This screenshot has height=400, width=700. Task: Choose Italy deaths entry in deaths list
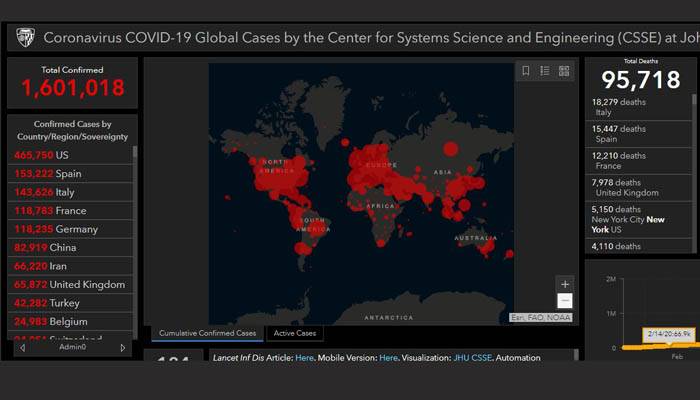click(638, 107)
